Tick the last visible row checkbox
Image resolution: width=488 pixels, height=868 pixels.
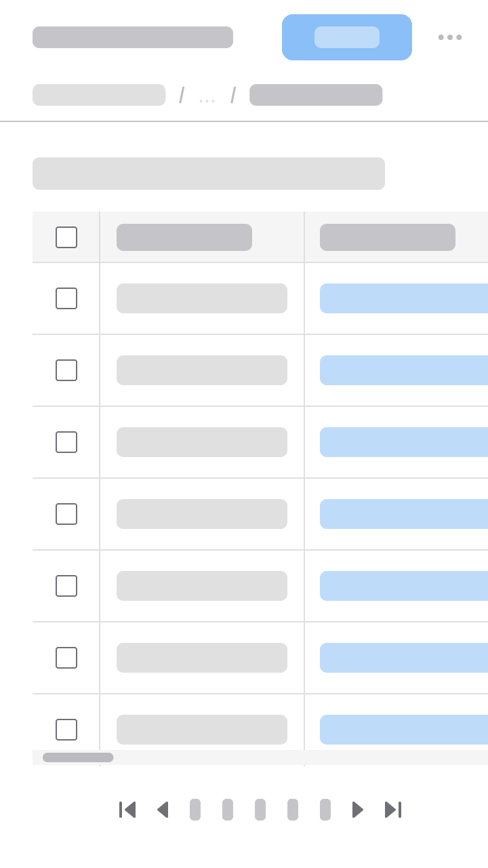pyautogui.click(x=66, y=730)
